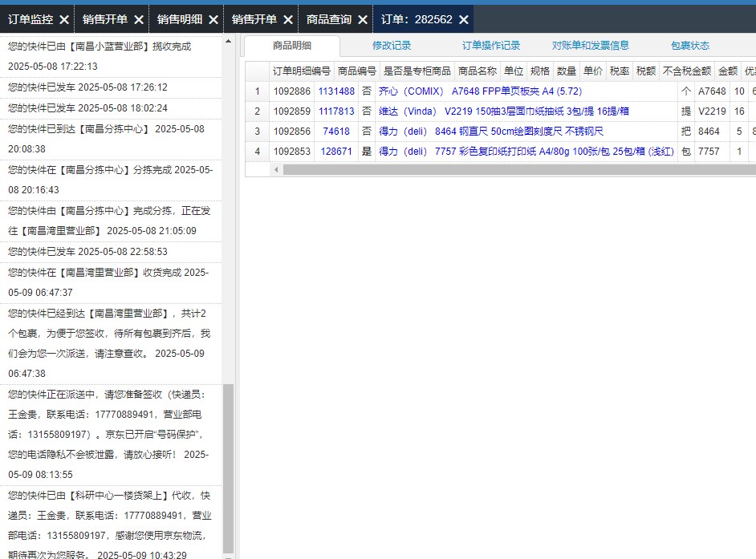Click the 税额 column header
Image resolution: width=756 pixels, height=559 pixels.
coord(646,71)
